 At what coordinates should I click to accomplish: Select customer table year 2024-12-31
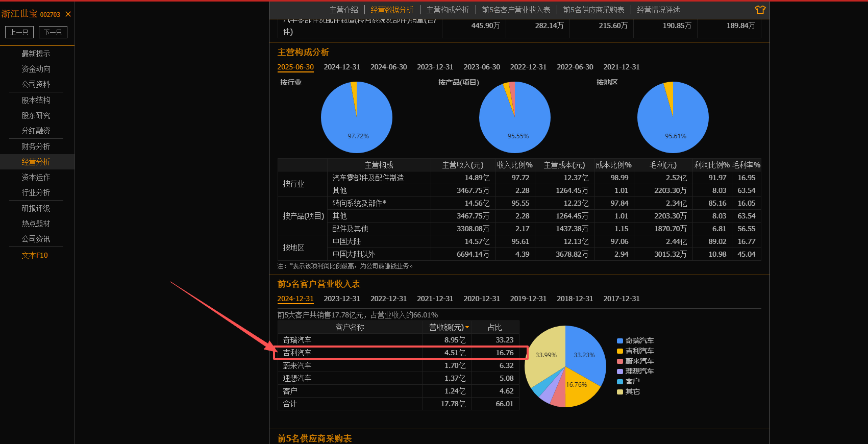click(295, 299)
